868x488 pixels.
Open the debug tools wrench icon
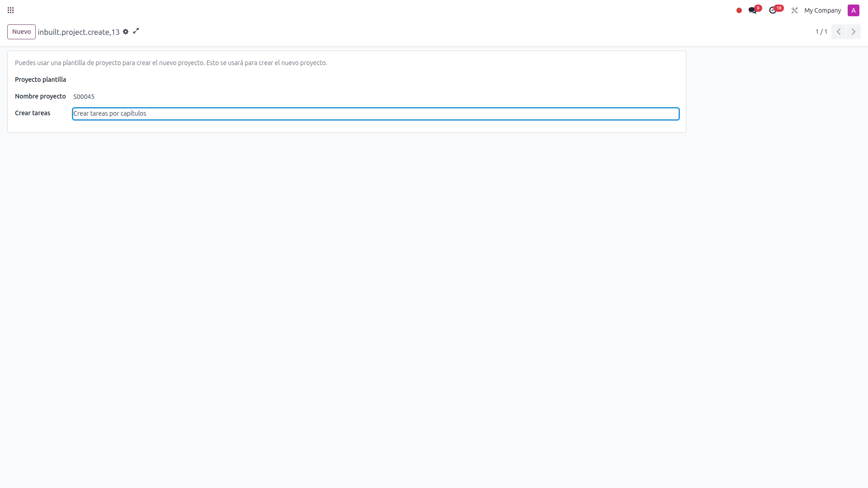tap(794, 10)
